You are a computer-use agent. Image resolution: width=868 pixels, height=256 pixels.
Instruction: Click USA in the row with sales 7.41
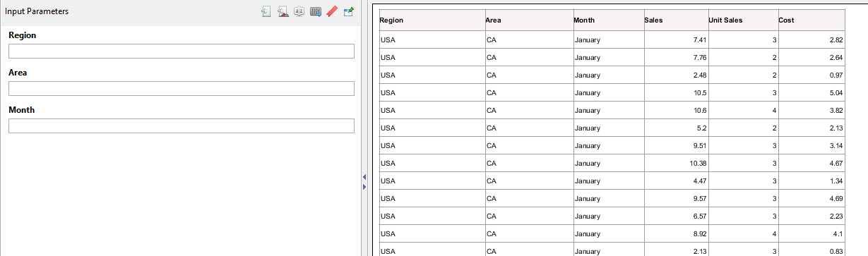click(x=388, y=39)
